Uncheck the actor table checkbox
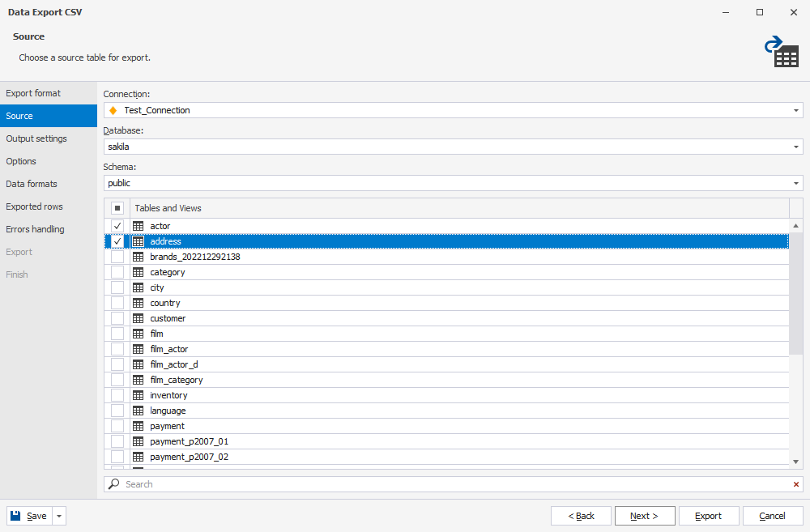 click(x=117, y=226)
